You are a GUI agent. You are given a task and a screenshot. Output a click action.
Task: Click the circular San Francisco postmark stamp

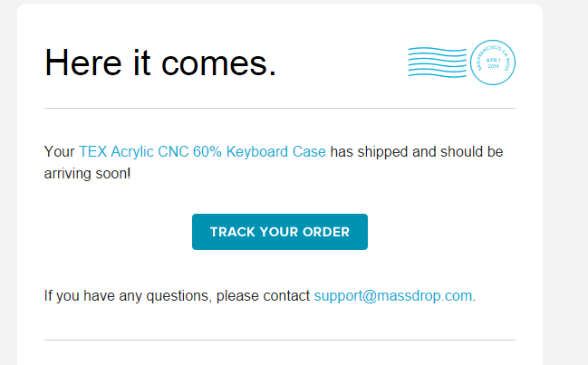[493, 62]
